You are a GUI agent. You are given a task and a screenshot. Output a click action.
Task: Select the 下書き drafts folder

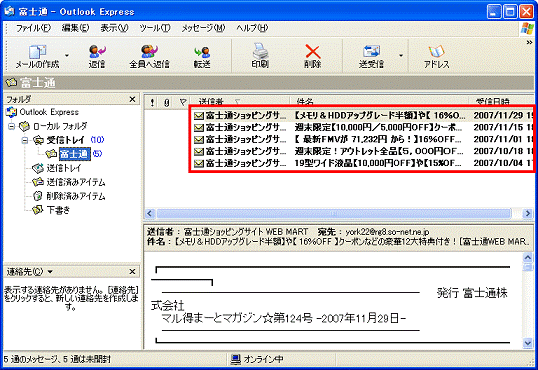(58, 210)
